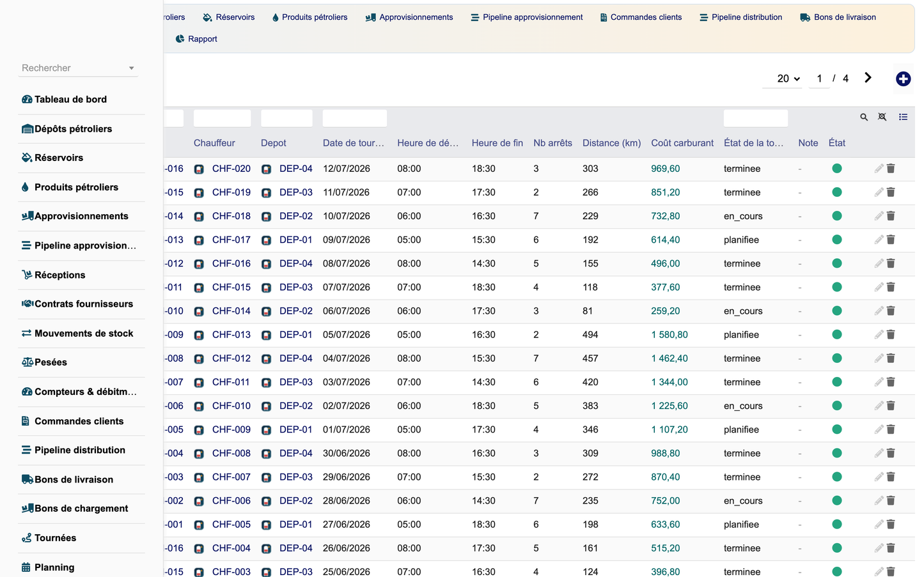
Task: Open Commandes clients in top navigation
Action: [641, 17]
